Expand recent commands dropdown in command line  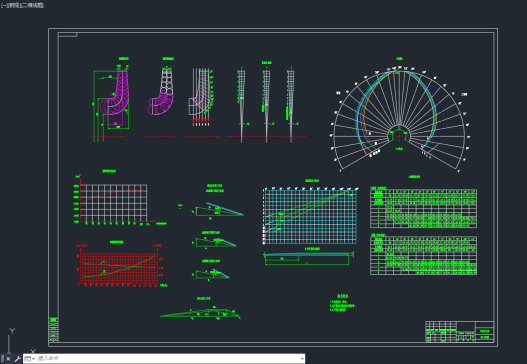click(30, 359)
